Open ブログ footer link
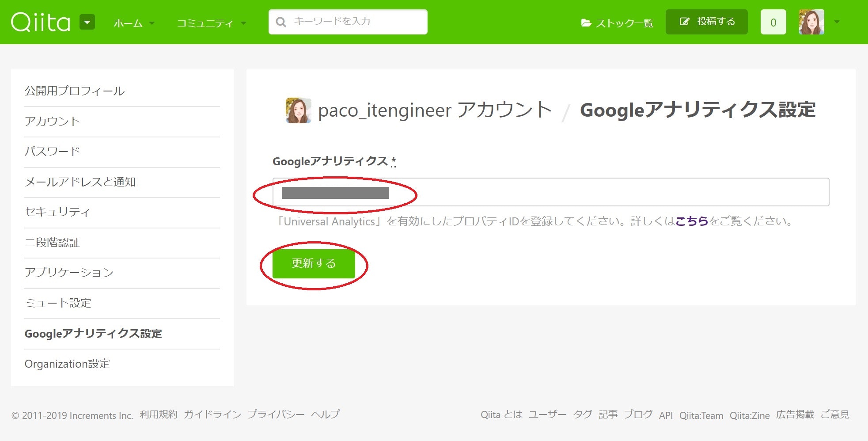Image resolution: width=868 pixels, height=441 pixels. [x=638, y=415]
